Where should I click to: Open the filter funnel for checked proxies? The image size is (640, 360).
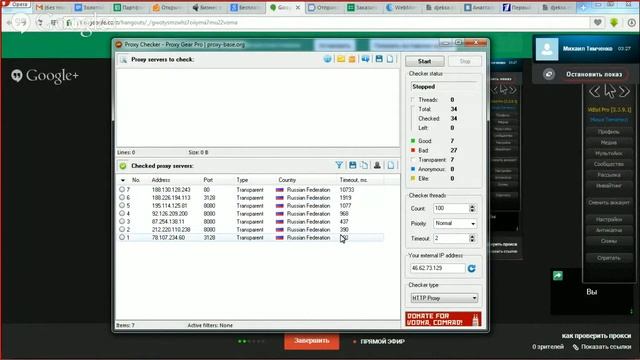339,165
